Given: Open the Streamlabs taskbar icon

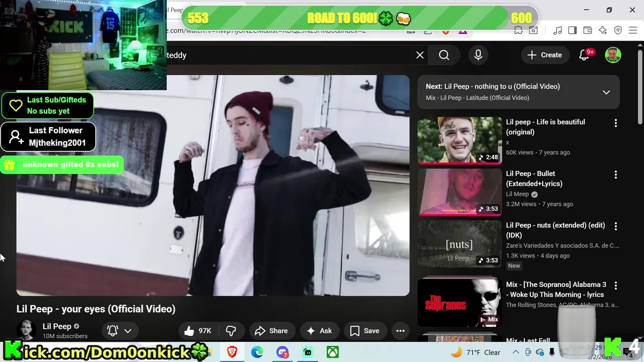Looking at the screenshot, I should 308,352.
